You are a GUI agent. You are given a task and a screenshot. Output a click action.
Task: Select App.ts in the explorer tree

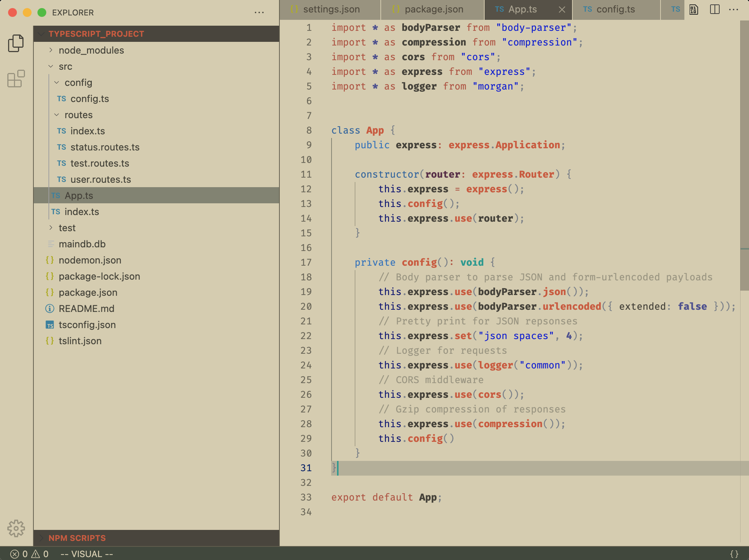156,196
